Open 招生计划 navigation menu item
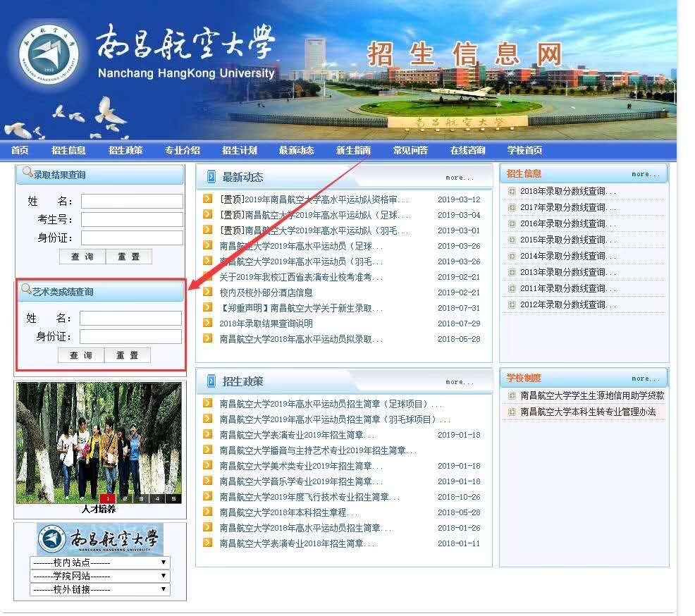The height and width of the screenshot is (616, 695). point(240,150)
